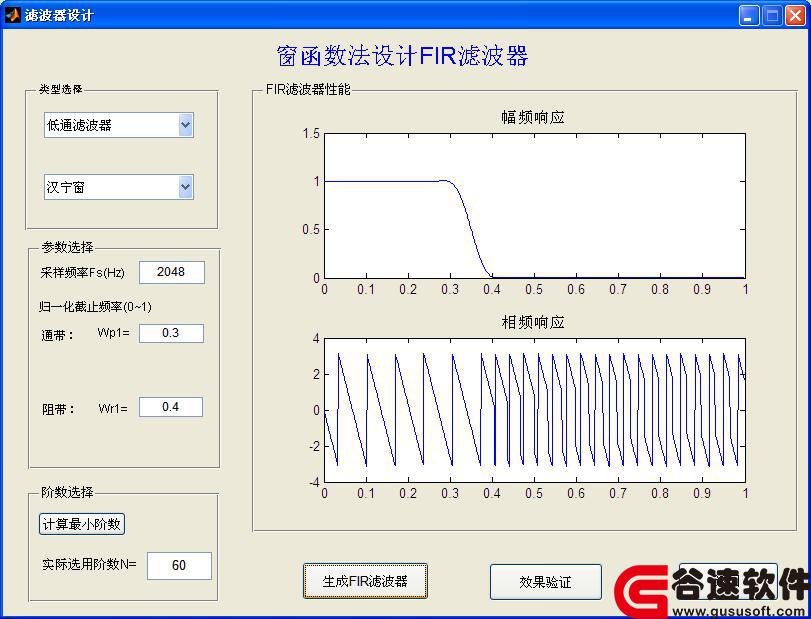The height and width of the screenshot is (619, 811).
Task: Click the 滤波器设计 window title text
Action: [x=59, y=15]
